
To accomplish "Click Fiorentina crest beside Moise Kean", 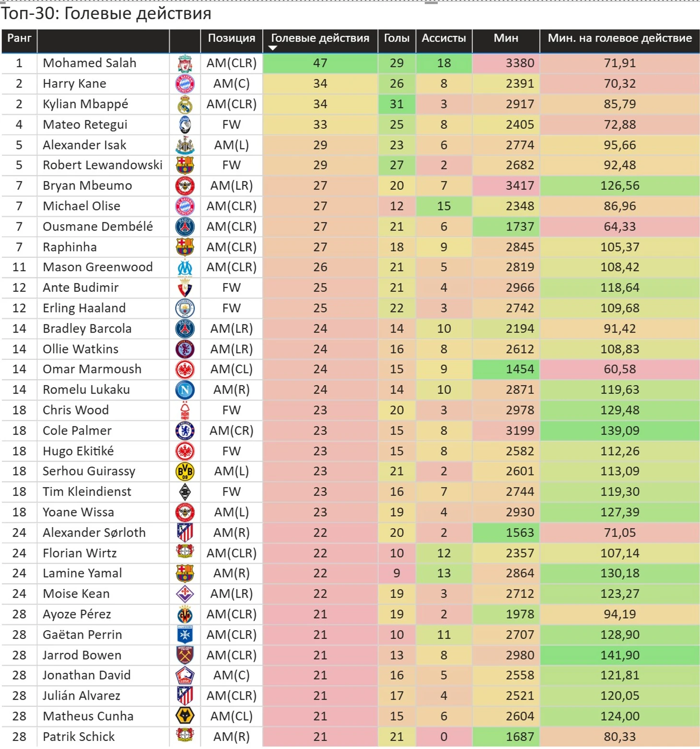I will [185, 594].
